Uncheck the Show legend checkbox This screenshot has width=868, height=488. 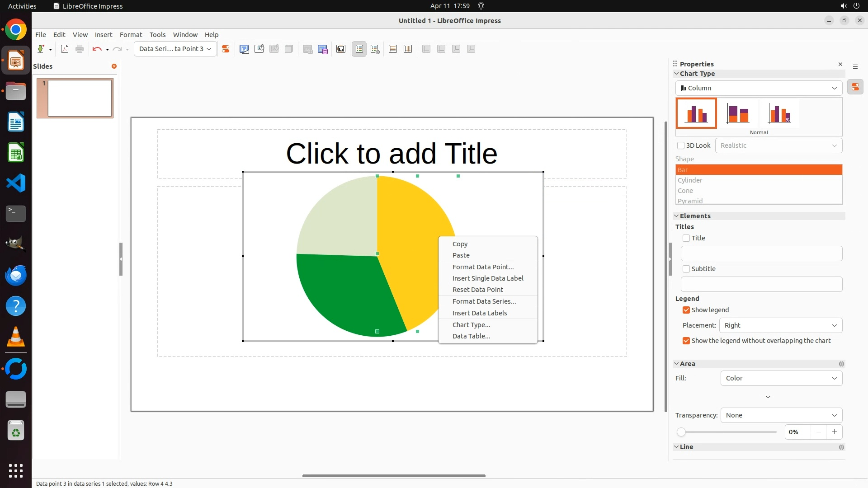[x=686, y=310]
